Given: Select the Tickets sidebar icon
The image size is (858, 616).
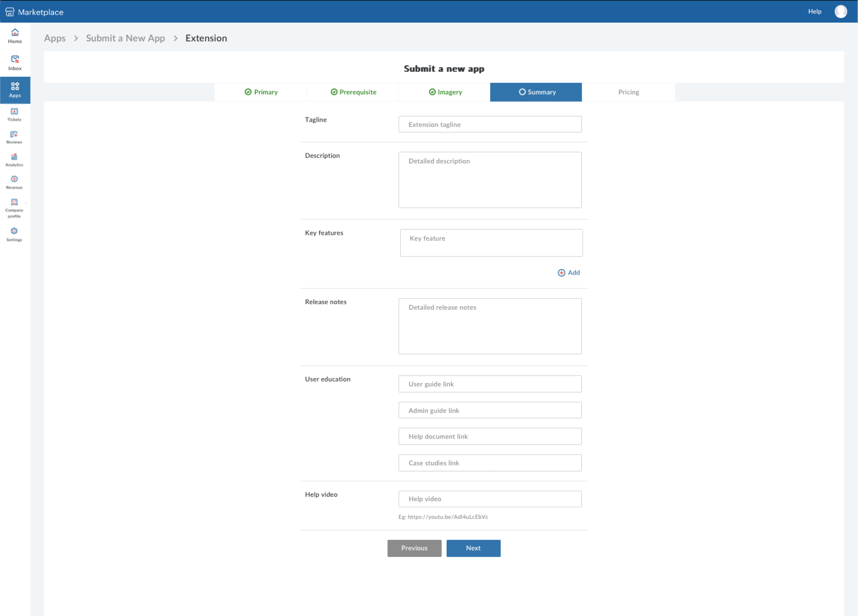Looking at the screenshot, I should click(14, 114).
